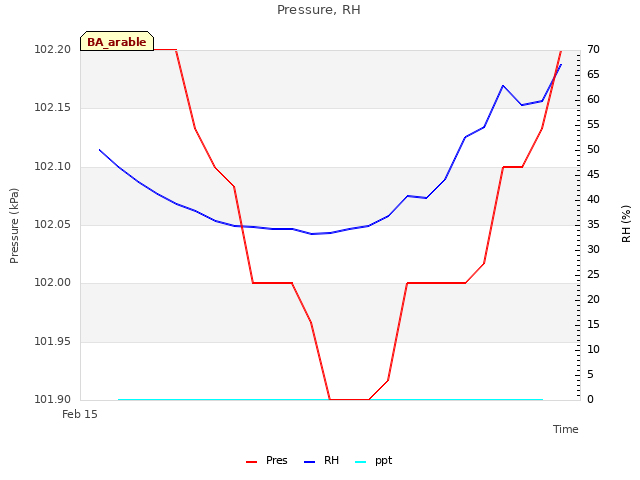Click the 55 RH axis label
Image resolution: width=640 pixels, height=480 pixels.
coord(593,124)
